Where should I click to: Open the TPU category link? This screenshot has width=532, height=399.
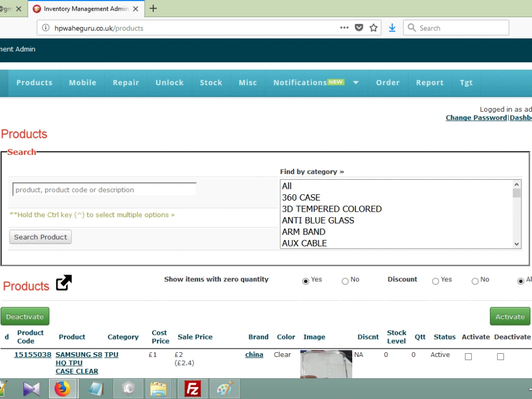[x=111, y=354]
